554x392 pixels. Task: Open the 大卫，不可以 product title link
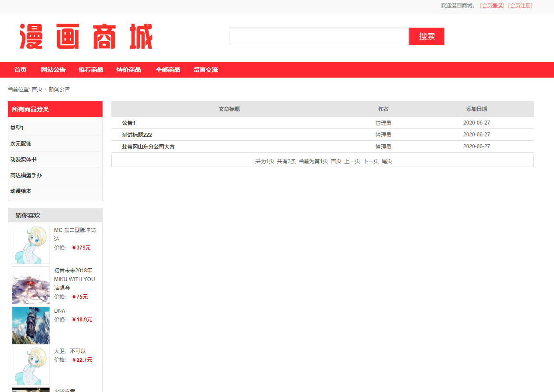click(x=70, y=351)
